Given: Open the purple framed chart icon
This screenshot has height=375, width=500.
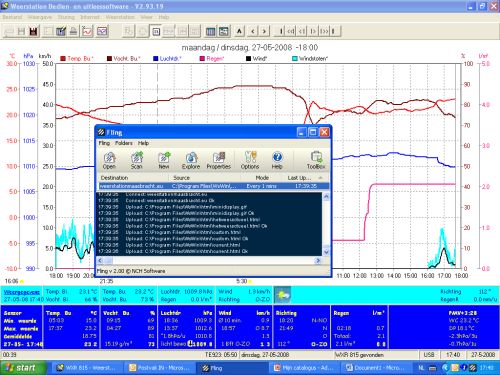Looking at the screenshot, I should click(x=102, y=32).
